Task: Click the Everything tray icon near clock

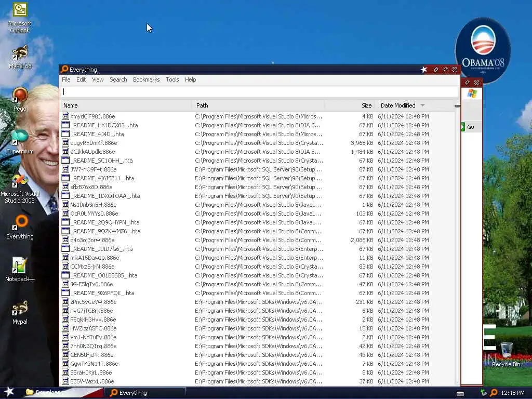Action: (x=494, y=393)
